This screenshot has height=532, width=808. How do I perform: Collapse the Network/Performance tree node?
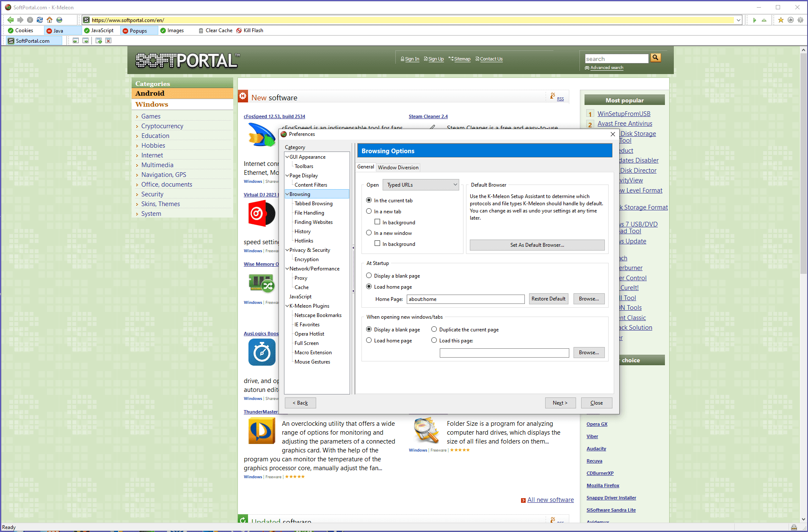(287, 268)
